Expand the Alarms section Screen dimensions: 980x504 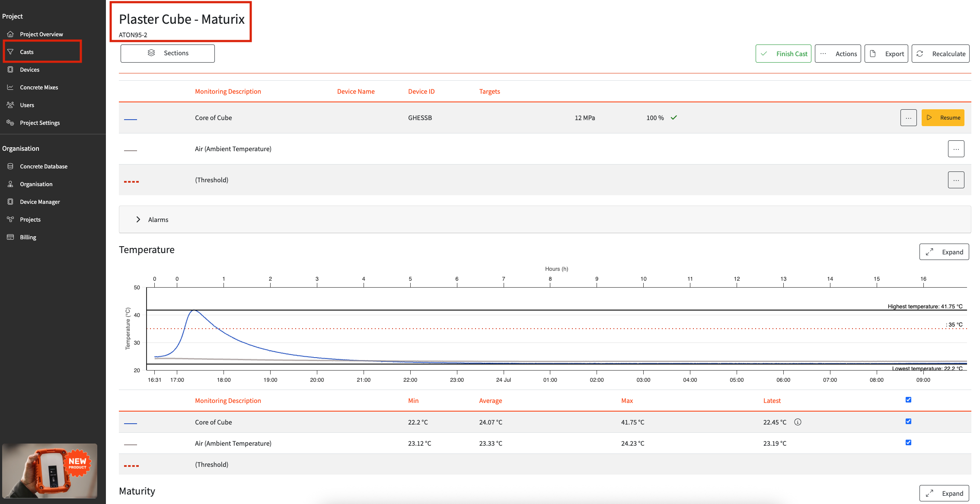click(x=138, y=219)
